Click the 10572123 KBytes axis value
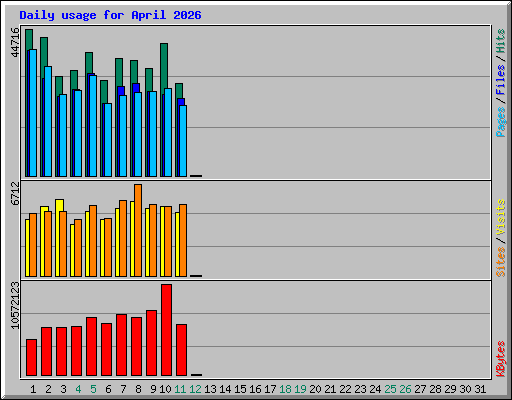The height and width of the screenshot is (400, 512). click(15, 305)
